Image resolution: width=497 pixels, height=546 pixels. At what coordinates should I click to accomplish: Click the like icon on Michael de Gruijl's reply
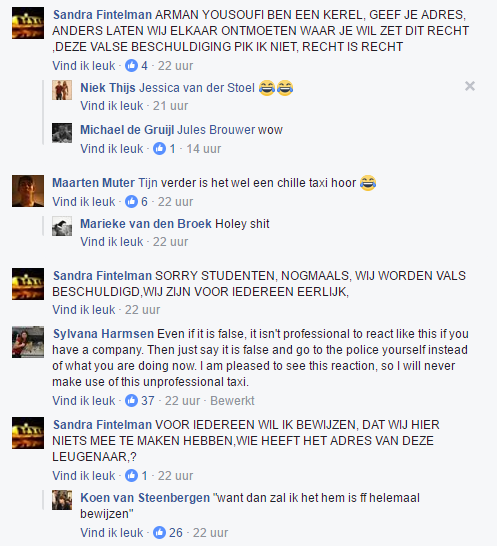tap(160, 149)
